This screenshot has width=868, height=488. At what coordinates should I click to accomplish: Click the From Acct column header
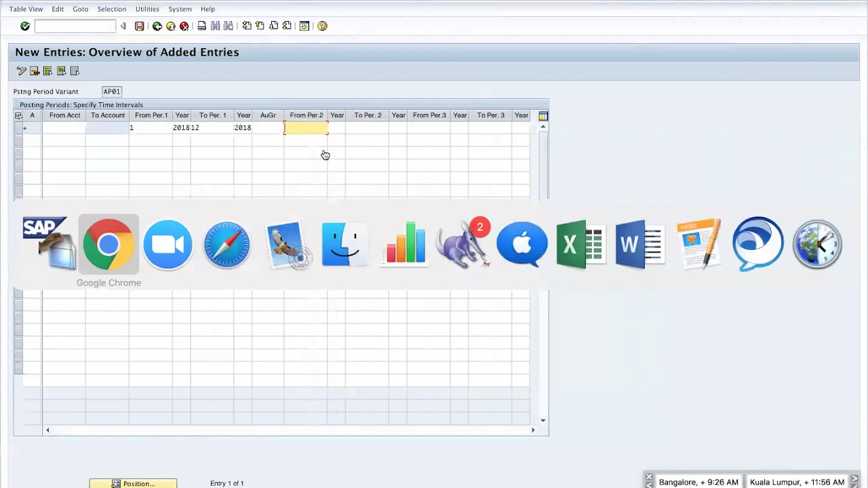tap(64, 115)
